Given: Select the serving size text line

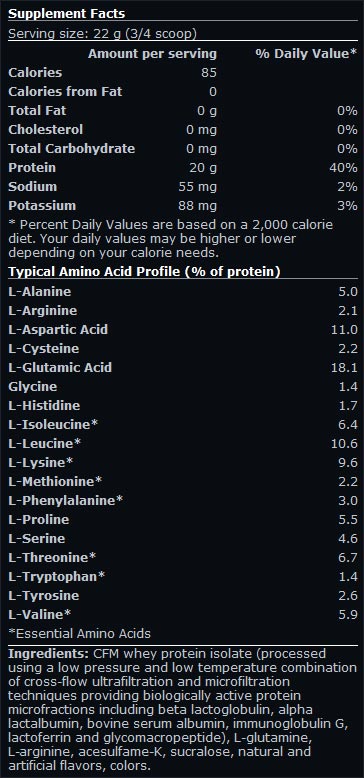Looking at the screenshot, I should [x=103, y=34].
